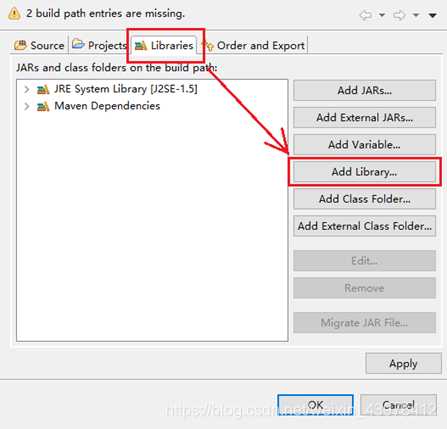Click the '2 build path entries are missing.' message
Viewport: 447px width, 429px height.
click(x=105, y=14)
